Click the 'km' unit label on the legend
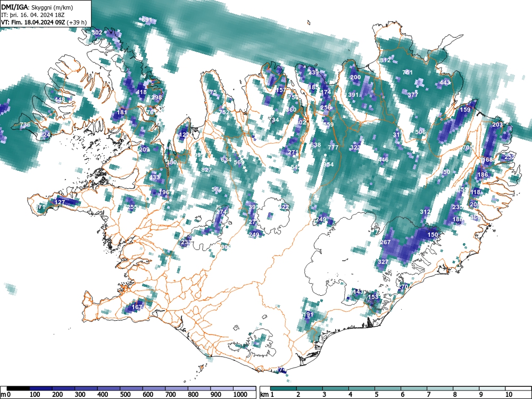This screenshot has width=532, height=399. pos(264,394)
